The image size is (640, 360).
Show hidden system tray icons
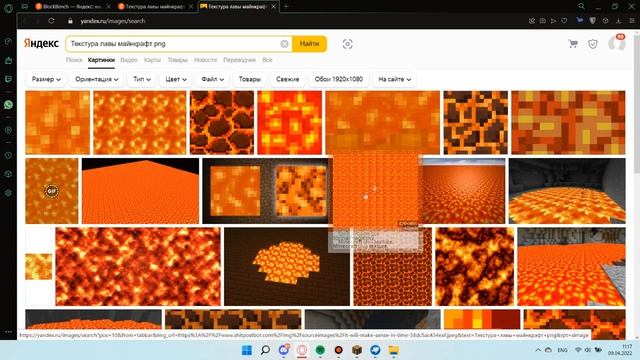tap(538, 350)
